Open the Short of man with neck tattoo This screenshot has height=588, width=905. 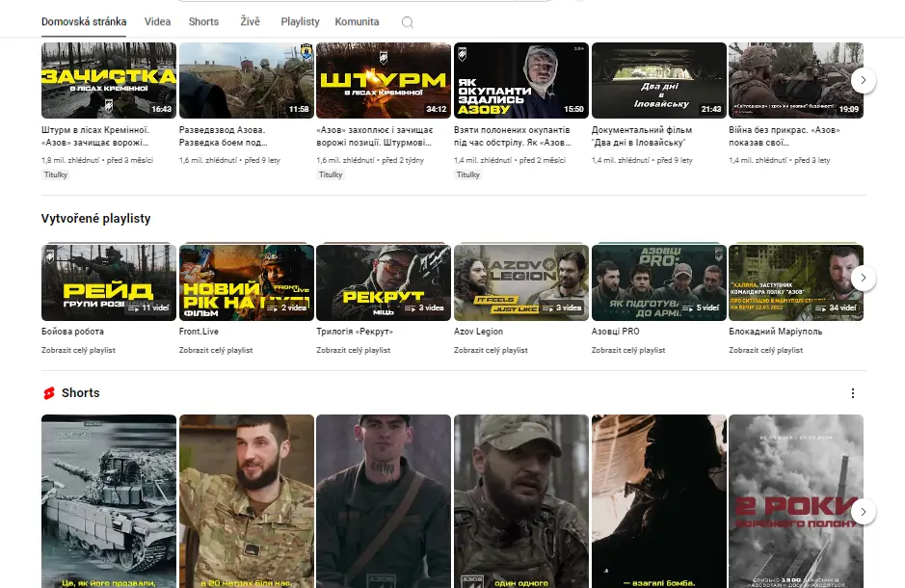(384, 501)
